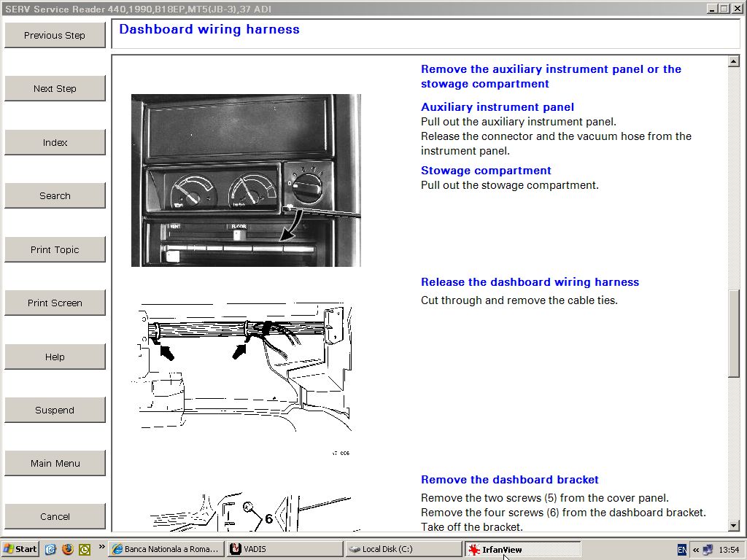Click the 'Remove the dashboard bracket' heading
This screenshot has width=747, height=560.
click(510, 480)
